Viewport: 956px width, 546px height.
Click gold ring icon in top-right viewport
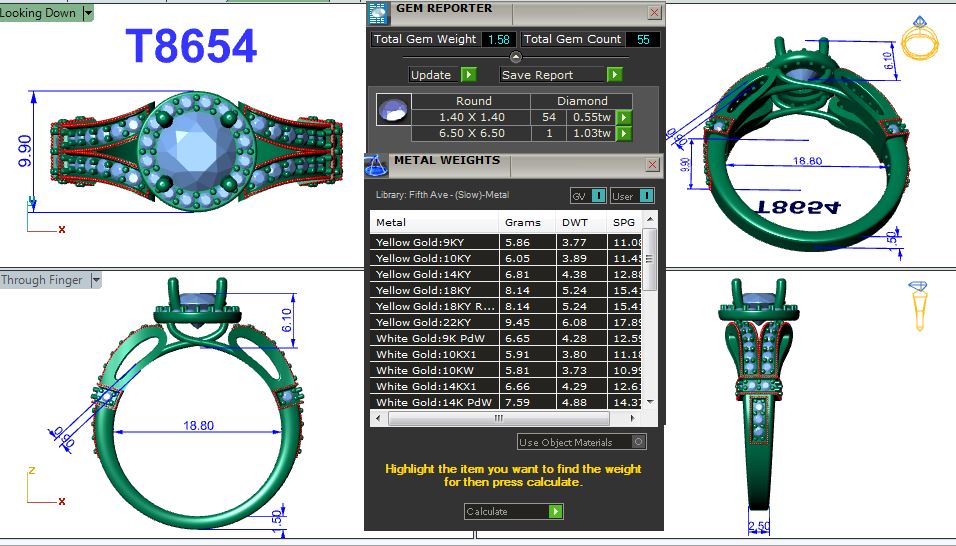(x=918, y=38)
